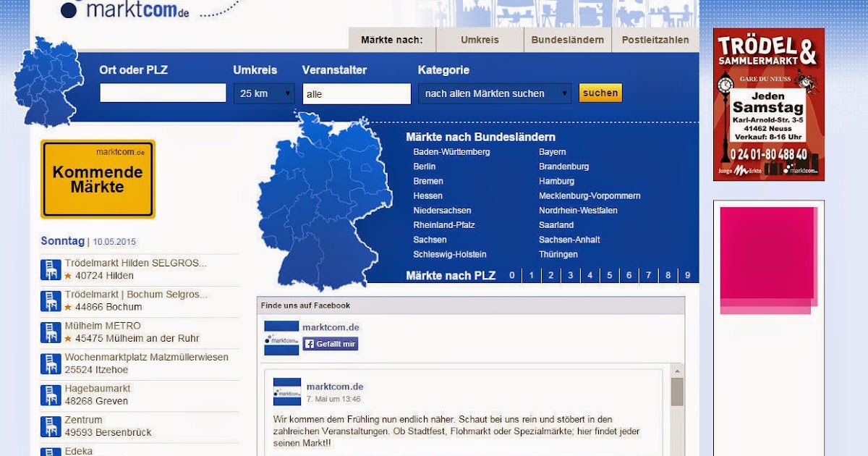Open Thüringen markets link

pyautogui.click(x=558, y=254)
